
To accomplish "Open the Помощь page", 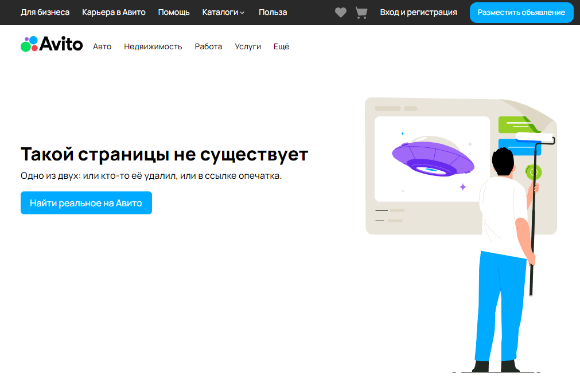I will pos(174,12).
